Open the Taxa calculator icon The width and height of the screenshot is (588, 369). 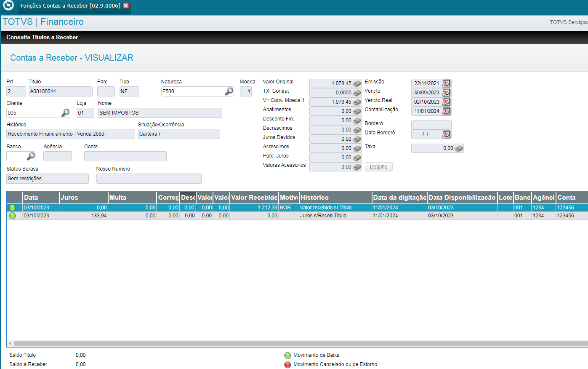(x=459, y=148)
